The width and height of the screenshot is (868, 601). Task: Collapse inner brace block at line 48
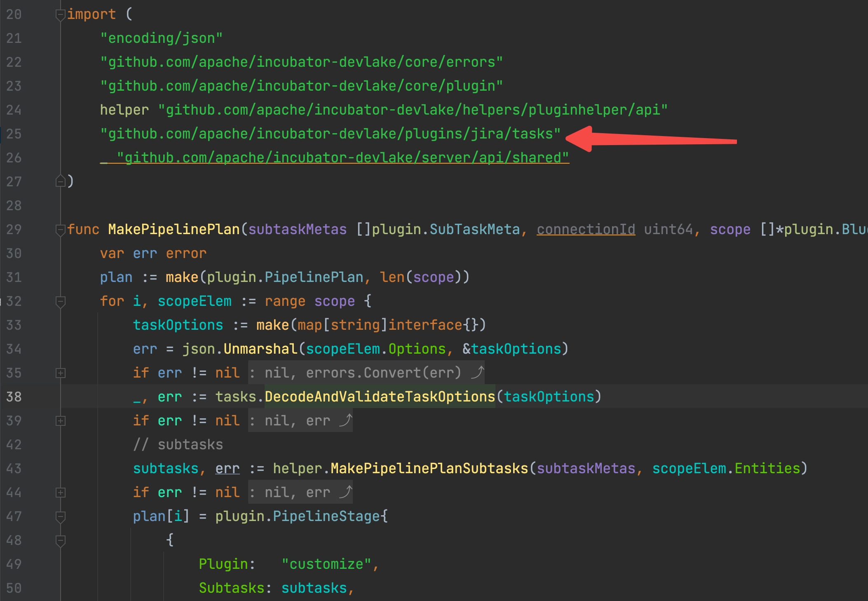(60, 540)
